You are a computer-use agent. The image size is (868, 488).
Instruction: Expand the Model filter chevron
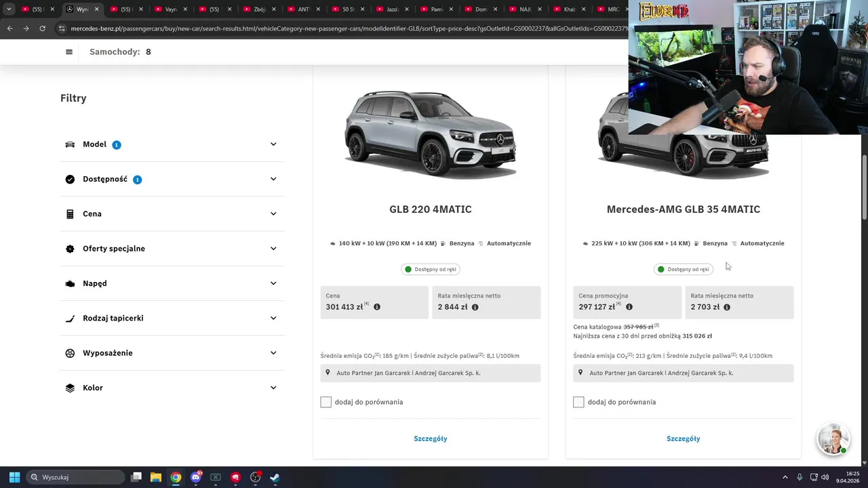(273, 144)
